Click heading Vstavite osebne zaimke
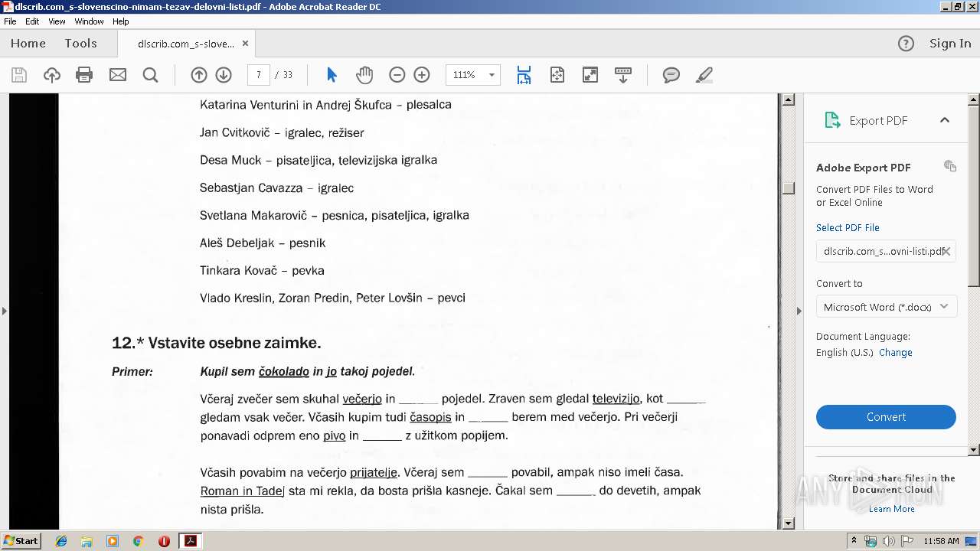The image size is (980, 551). pyautogui.click(x=234, y=343)
